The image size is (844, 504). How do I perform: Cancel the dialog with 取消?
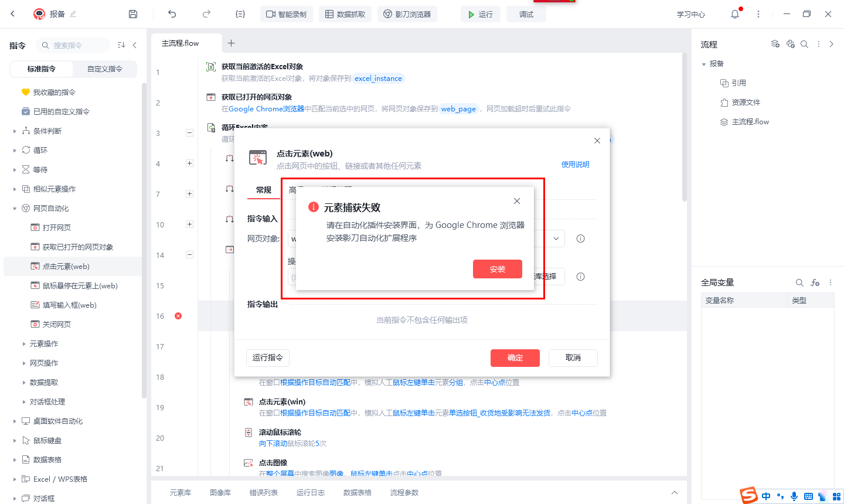coord(573,357)
